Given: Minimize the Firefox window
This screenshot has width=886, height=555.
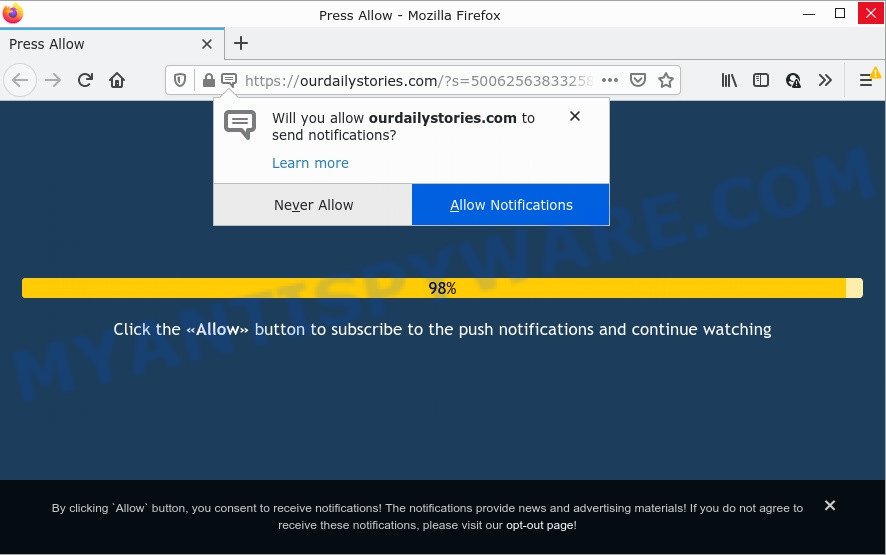Looking at the screenshot, I should pos(809,14).
